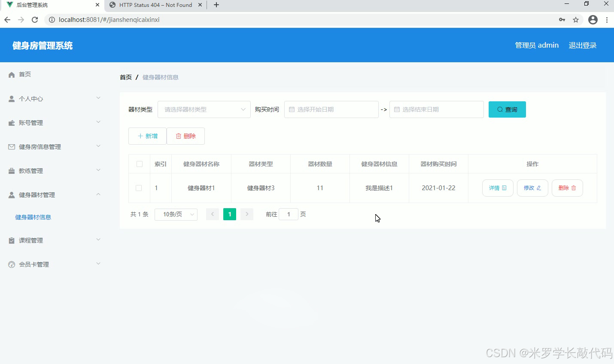Image resolution: width=614 pixels, height=364 pixels.
Task: Click the 教练管理 sidebar icon
Action: (11, 170)
